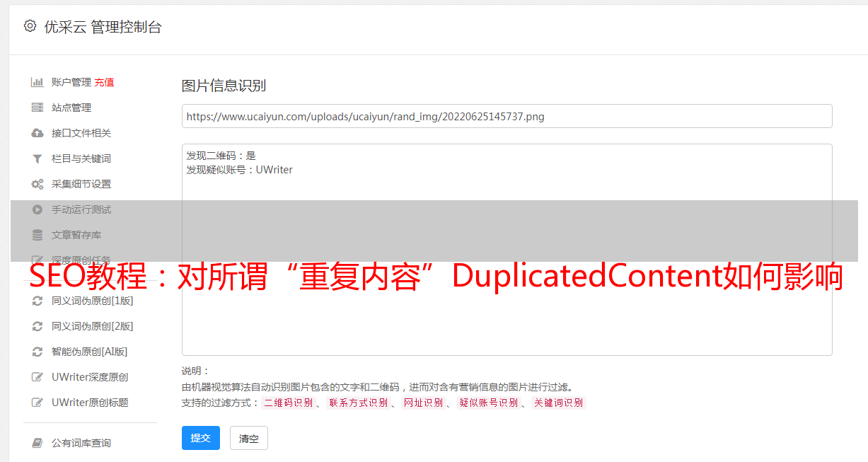Click inside the recognition result text area
Image resolution: width=868 pixels, height=462 pixels.
(x=507, y=250)
